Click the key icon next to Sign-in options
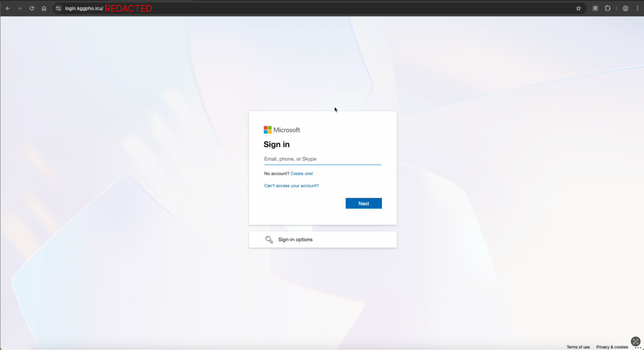This screenshot has width=644, height=350. [x=269, y=239]
